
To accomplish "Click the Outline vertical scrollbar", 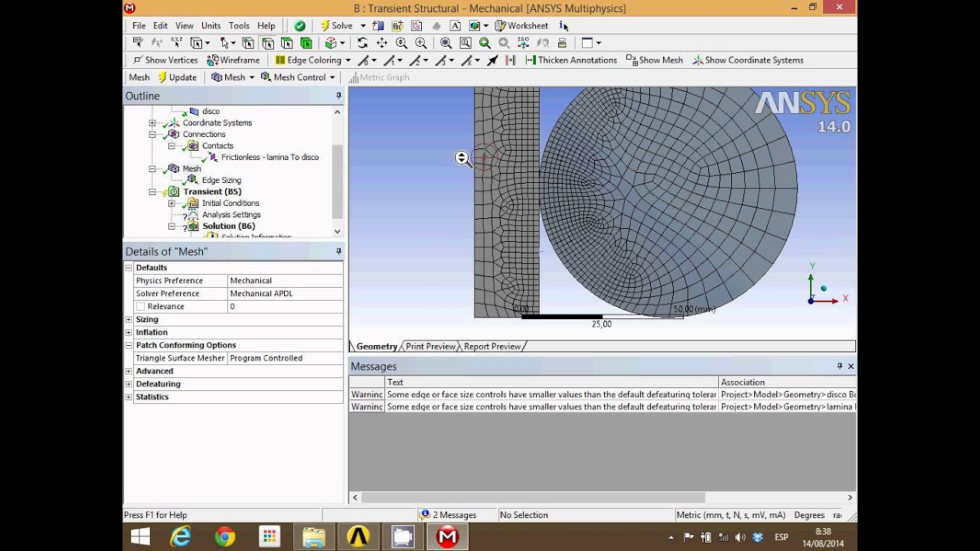I will tap(338, 182).
